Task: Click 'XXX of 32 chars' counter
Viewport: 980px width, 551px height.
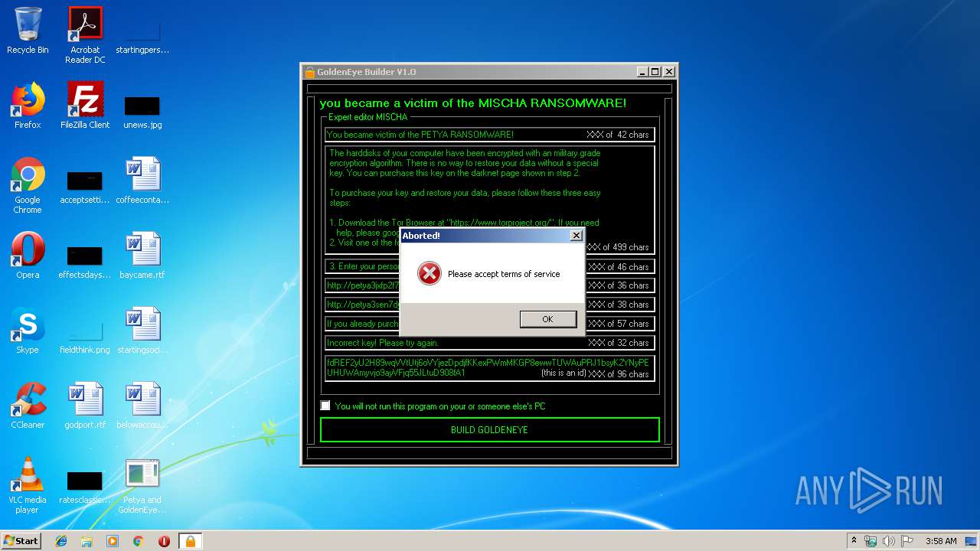Action: (x=618, y=343)
